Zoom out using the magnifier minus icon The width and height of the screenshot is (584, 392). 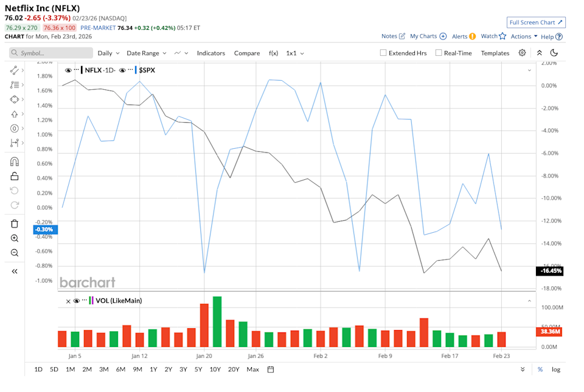point(15,253)
